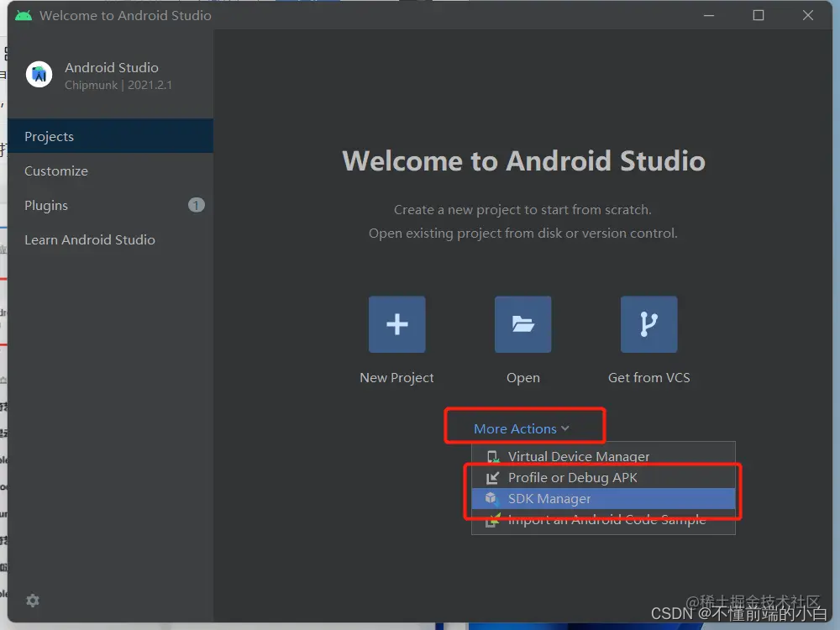This screenshot has height=630, width=840.
Task: Maximize the Welcome to Android Studio window
Action: tap(758, 15)
